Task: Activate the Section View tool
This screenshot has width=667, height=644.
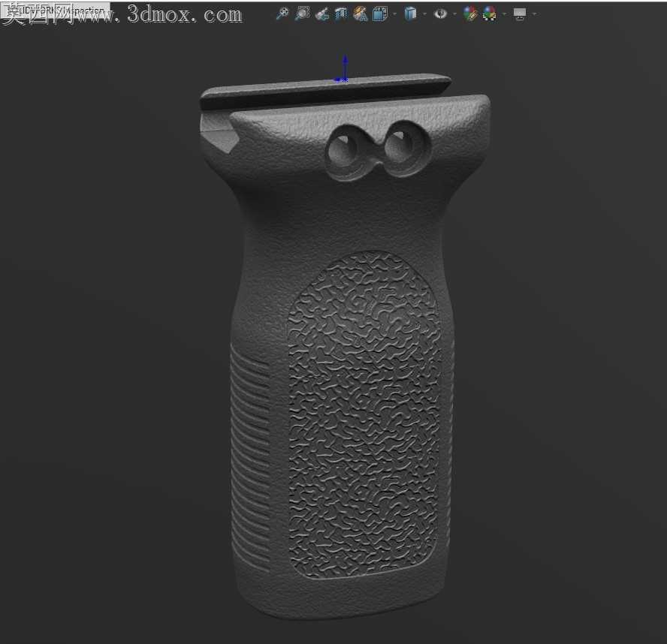Action: pyautogui.click(x=341, y=14)
